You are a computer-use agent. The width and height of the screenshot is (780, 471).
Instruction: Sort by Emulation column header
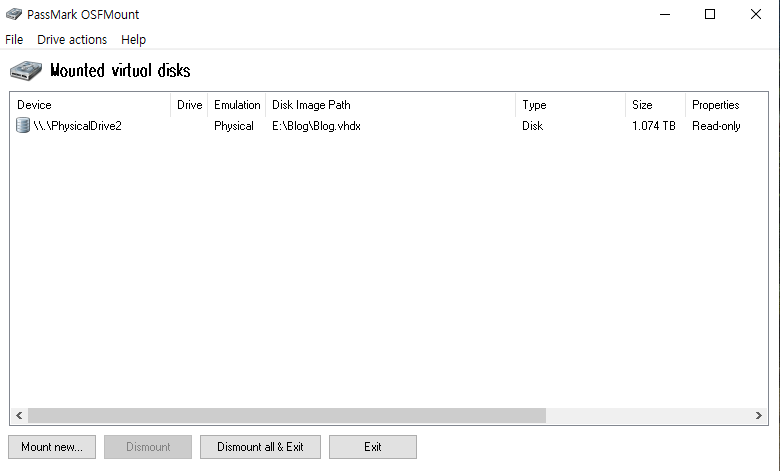coord(237,105)
